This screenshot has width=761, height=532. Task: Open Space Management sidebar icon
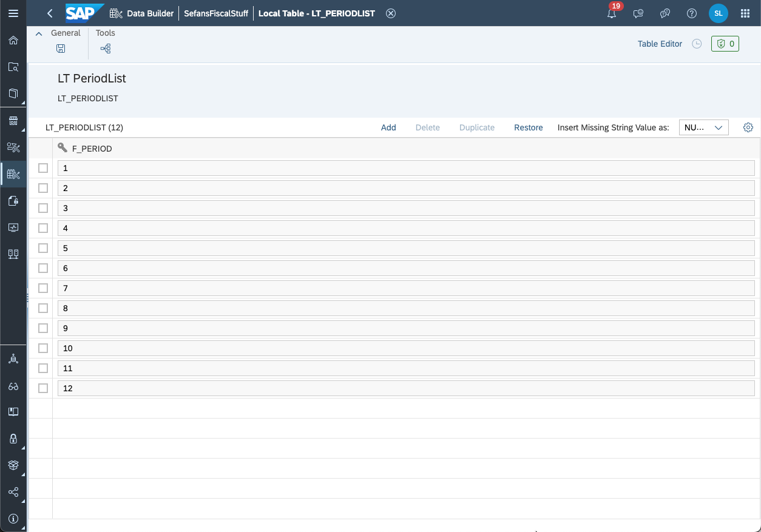[13, 359]
